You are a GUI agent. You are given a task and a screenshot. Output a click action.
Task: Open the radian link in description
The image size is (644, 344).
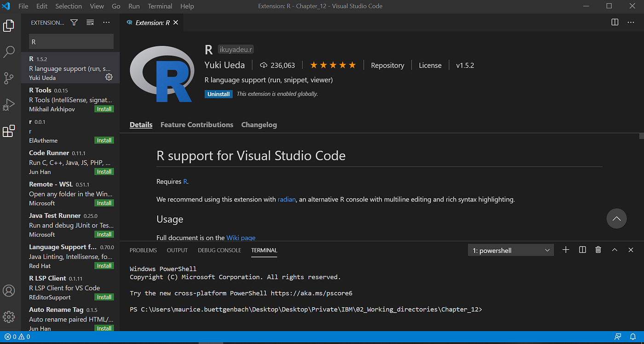point(287,200)
